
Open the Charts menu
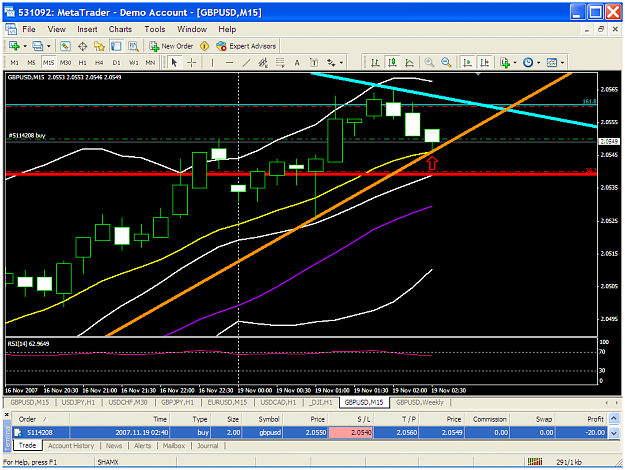120,29
